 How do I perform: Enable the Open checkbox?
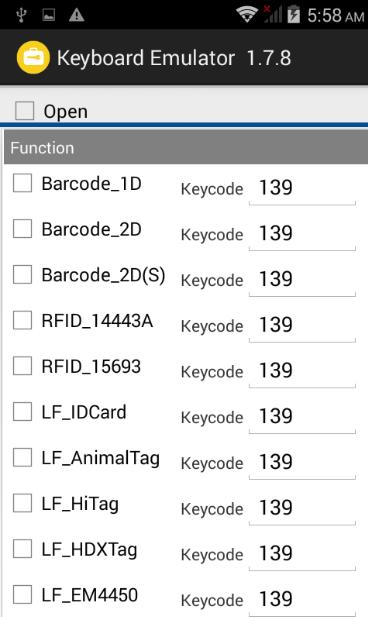pos(24,111)
